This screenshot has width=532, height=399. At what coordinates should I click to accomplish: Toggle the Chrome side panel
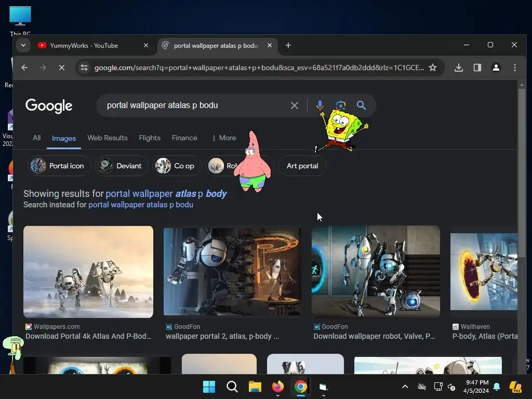pyautogui.click(x=477, y=68)
